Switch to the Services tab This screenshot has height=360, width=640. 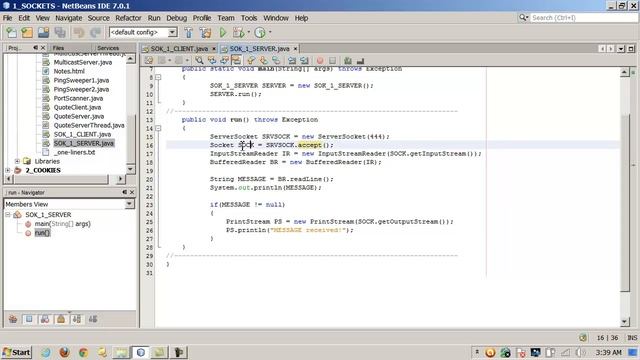(108, 48)
